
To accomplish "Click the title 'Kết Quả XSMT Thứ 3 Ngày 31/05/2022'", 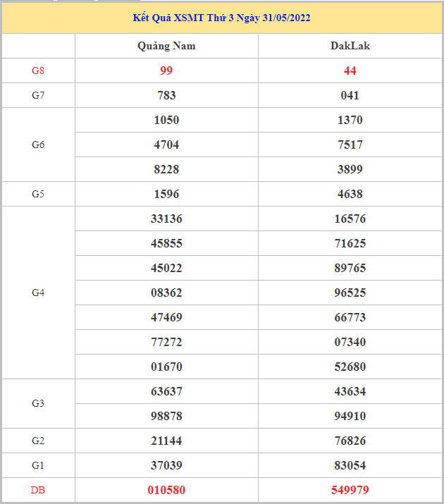I will coord(221,18).
